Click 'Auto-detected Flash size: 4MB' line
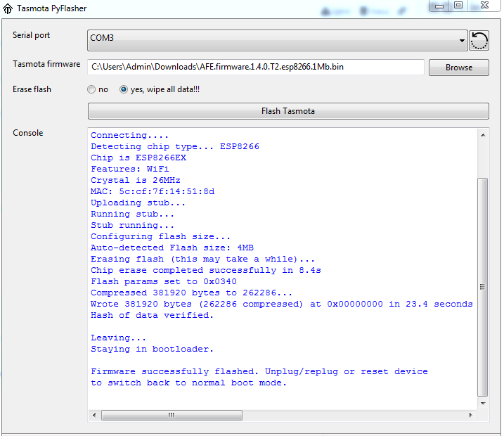 pos(172,248)
